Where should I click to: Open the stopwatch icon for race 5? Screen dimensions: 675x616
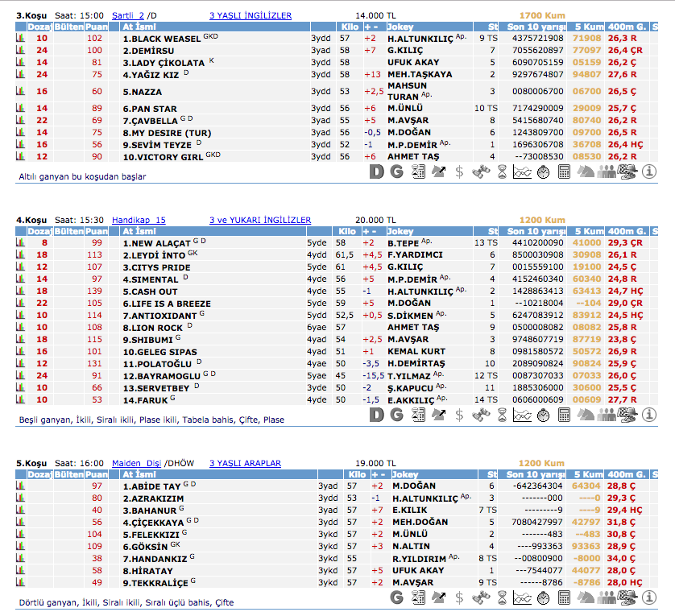[x=543, y=597]
